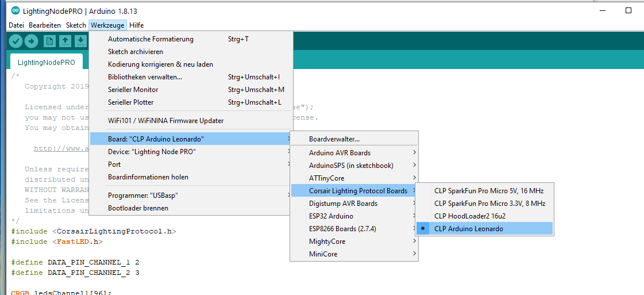The image size is (644, 295).
Task: Open Serieller Monitor
Action: [191, 90]
